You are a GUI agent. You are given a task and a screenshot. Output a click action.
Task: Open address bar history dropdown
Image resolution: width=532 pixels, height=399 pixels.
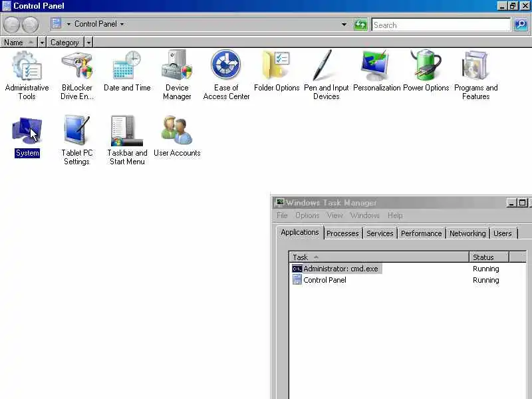tap(344, 25)
